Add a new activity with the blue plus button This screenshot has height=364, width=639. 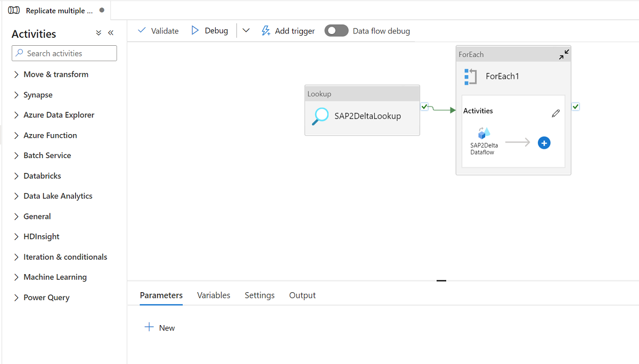click(544, 143)
